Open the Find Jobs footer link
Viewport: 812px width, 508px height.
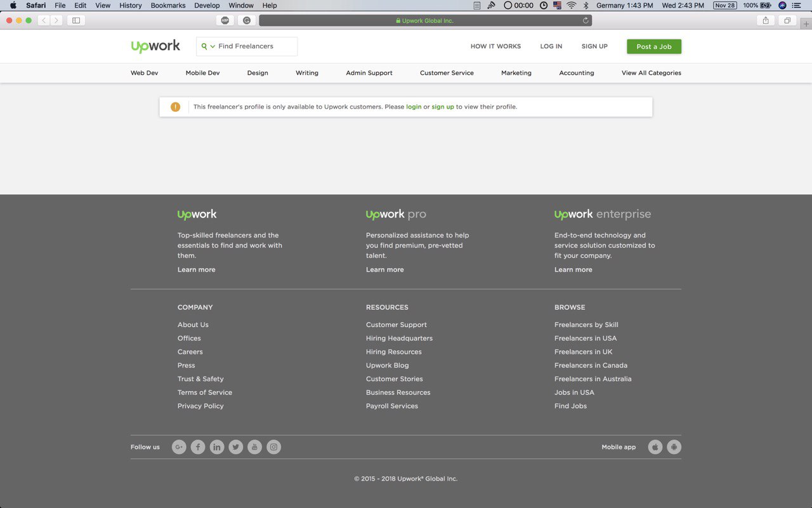pyautogui.click(x=570, y=406)
